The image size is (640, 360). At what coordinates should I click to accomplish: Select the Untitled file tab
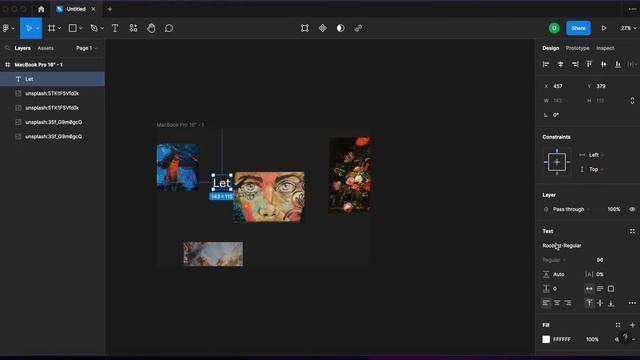coord(76,9)
